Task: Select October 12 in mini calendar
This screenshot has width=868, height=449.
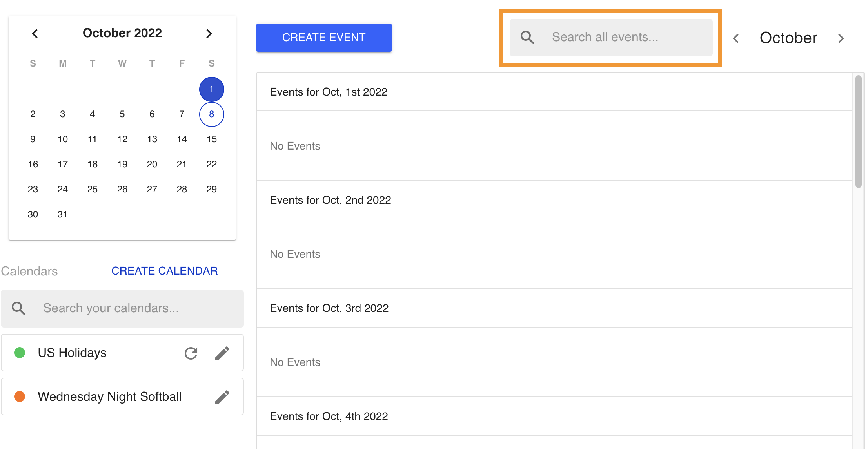Action: 122,139
